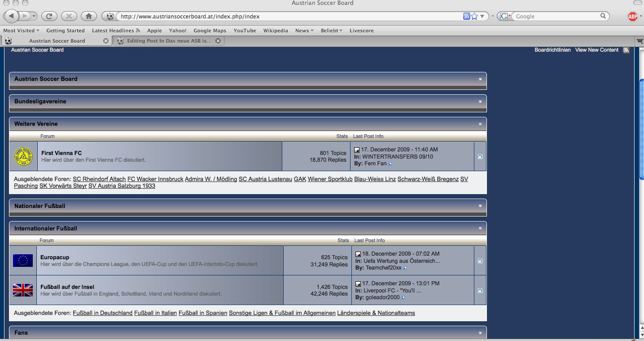Open the Adblock Plus ABP icon

pyautogui.click(x=632, y=17)
